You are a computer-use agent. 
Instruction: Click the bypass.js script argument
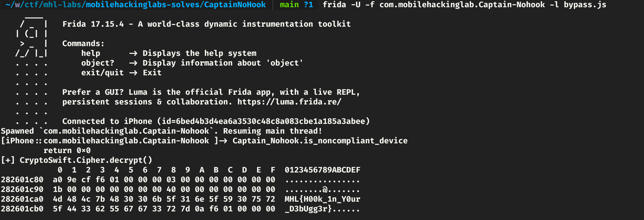585,5
